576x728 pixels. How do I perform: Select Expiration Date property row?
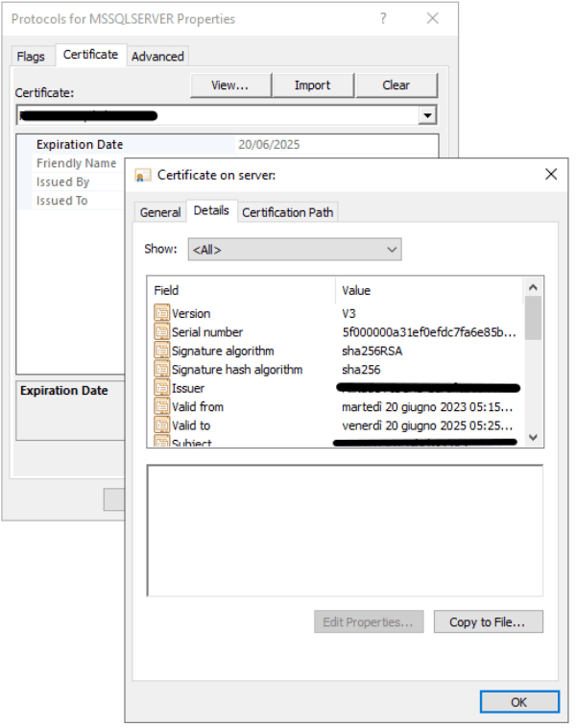228,144
